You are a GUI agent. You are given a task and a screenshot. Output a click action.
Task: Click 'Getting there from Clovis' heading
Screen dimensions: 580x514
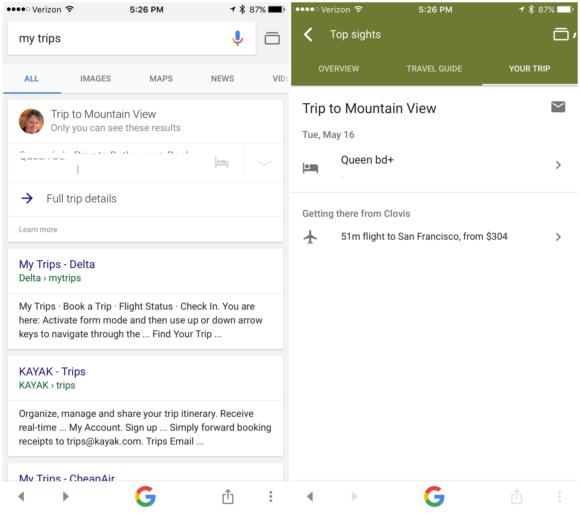tap(356, 213)
